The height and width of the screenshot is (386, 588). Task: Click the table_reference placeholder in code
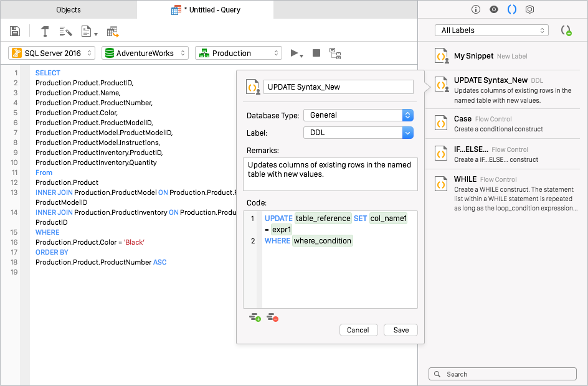pyautogui.click(x=323, y=218)
